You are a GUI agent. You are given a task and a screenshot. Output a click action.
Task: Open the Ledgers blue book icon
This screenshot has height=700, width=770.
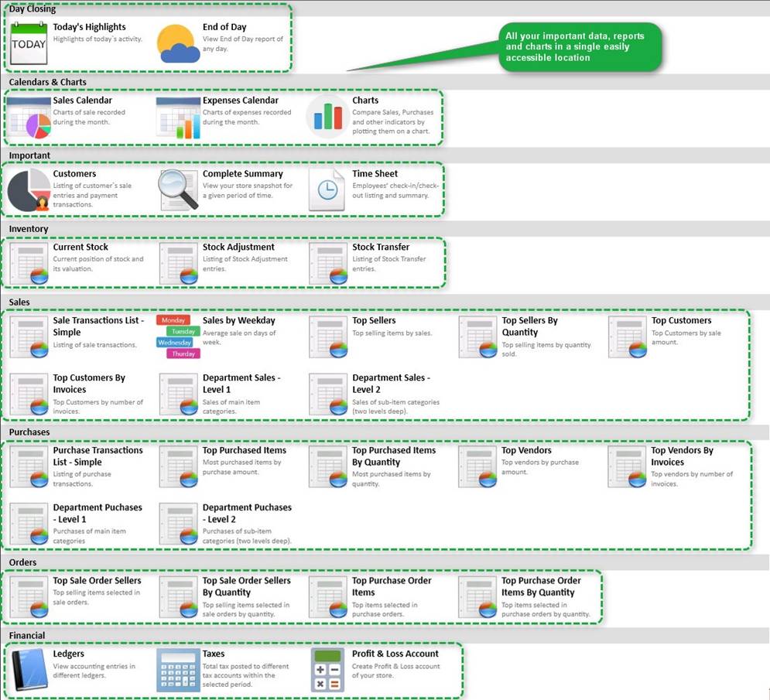tap(29, 669)
